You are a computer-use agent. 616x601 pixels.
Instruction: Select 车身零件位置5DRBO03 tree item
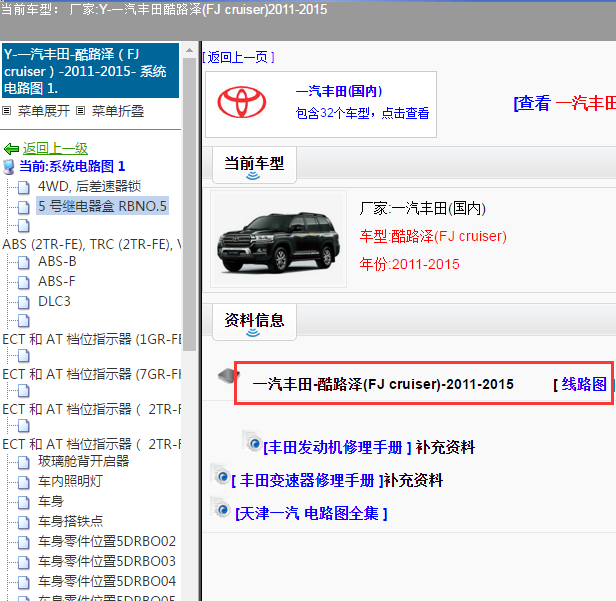pyautogui.click(x=107, y=561)
